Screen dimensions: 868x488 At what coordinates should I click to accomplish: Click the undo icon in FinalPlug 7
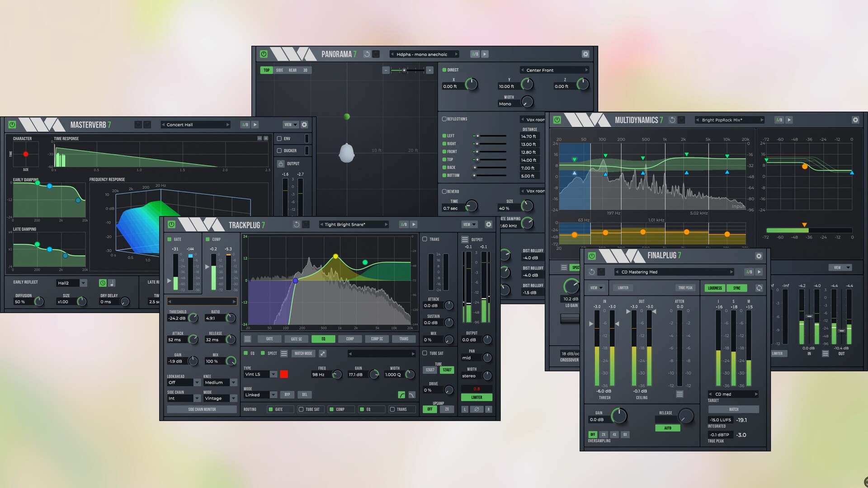(x=592, y=272)
